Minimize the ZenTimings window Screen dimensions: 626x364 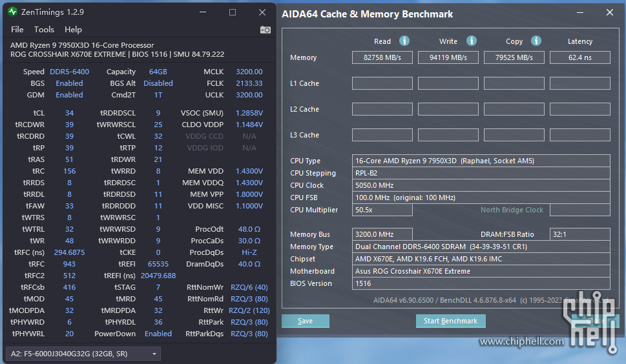(203, 12)
